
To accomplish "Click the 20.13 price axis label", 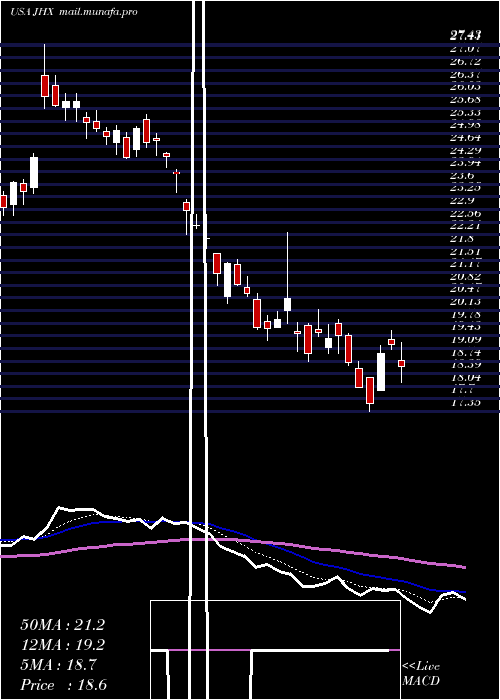I will click(x=465, y=301).
